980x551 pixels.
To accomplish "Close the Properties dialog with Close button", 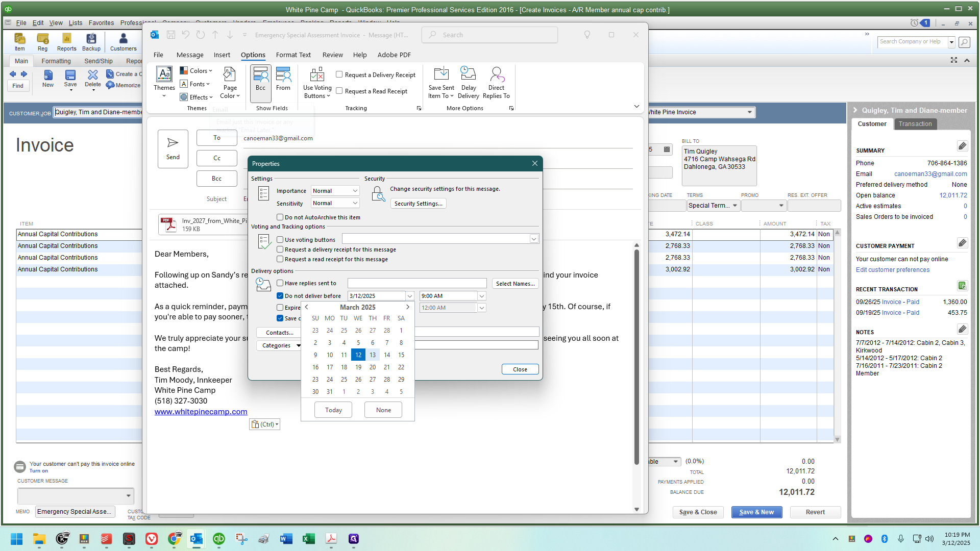I will [x=520, y=369].
